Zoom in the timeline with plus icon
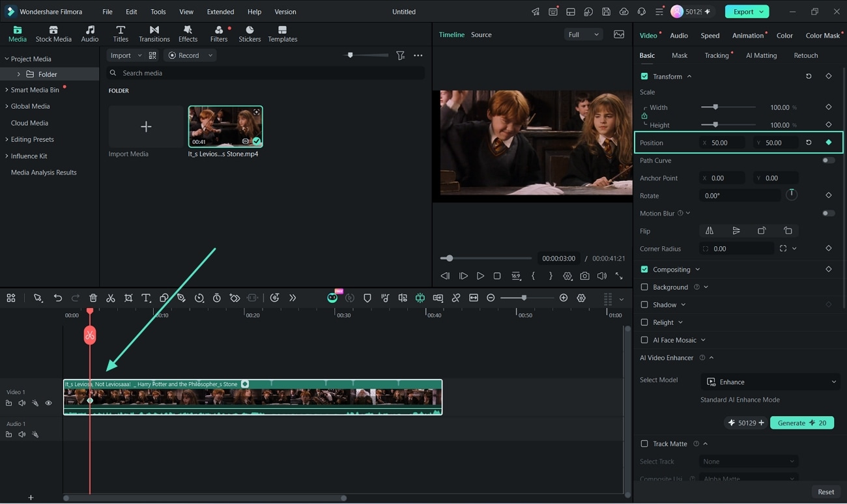 pyautogui.click(x=564, y=298)
